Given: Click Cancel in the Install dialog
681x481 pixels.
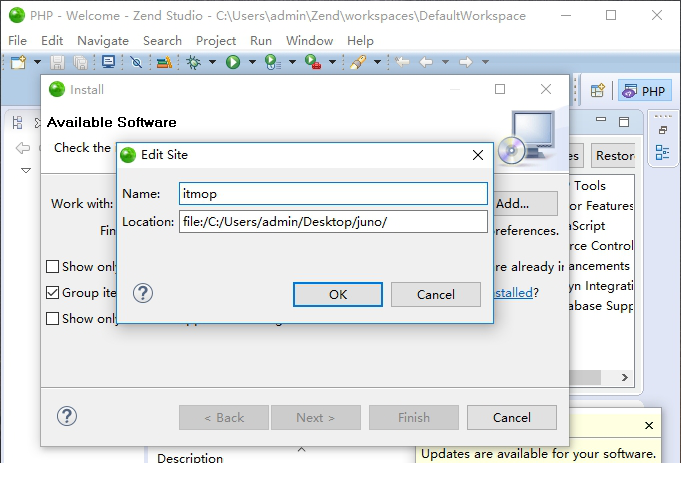Looking at the screenshot, I should pyautogui.click(x=512, y=418).
